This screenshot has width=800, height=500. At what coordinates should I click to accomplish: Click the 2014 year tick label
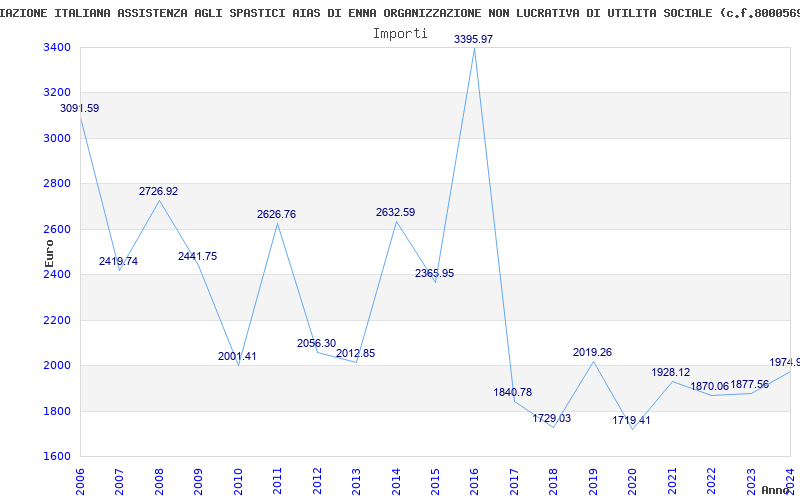tap(396, 482)
